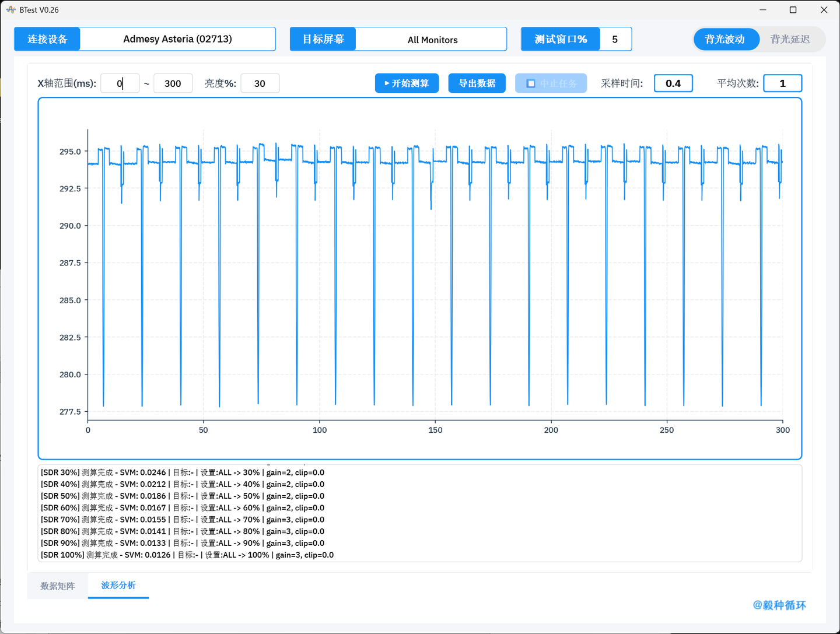Start measurement with 开始测算 button
The width and height of the screenshot is (840, 634).
click(407, 83)
